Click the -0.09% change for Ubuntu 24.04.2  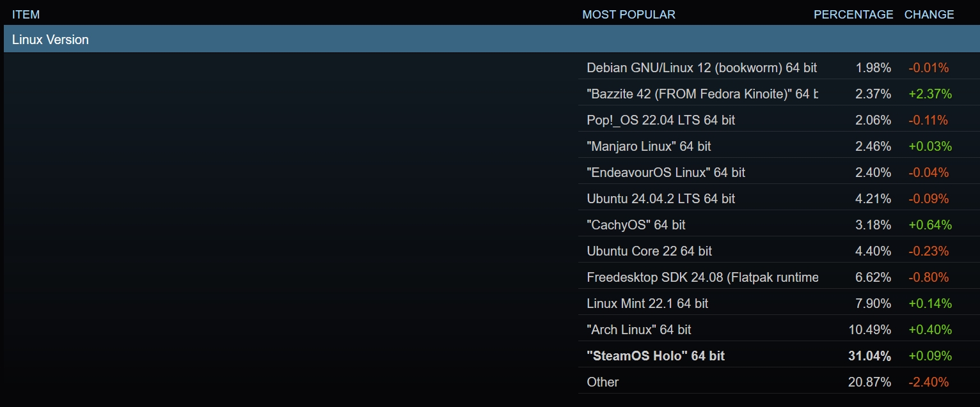(x=929, y=199)
